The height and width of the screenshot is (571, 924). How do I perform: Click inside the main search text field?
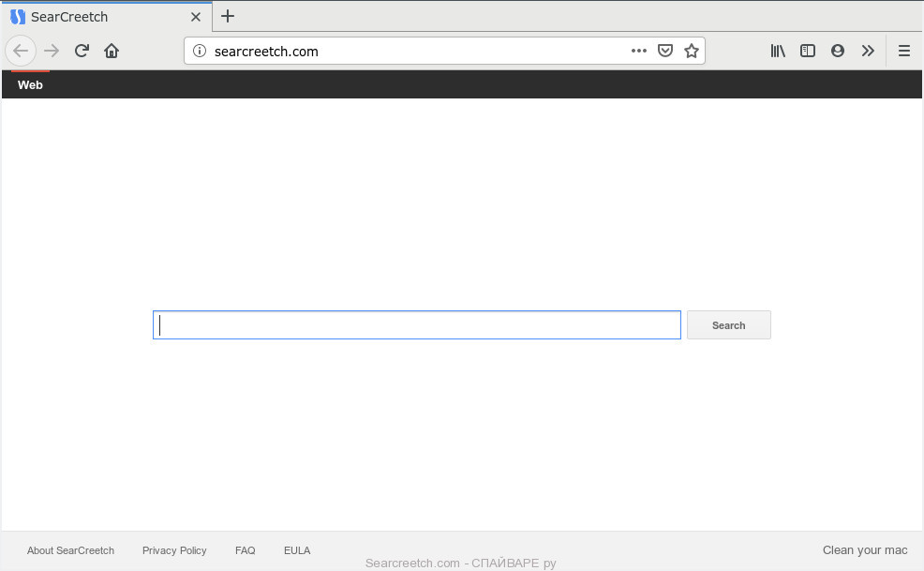click(x=417, y=325)
